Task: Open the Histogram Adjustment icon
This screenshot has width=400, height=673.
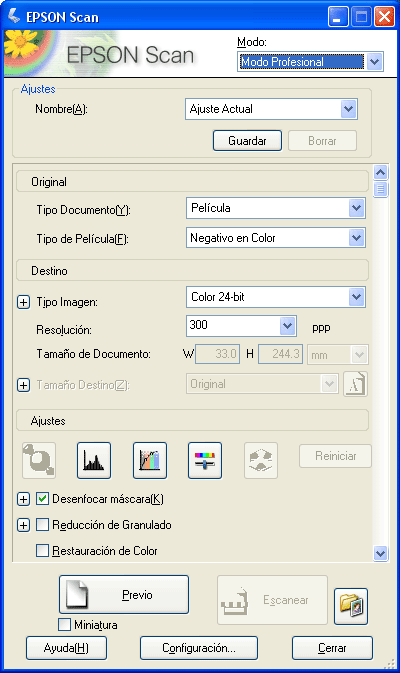Action: [94, 461]
